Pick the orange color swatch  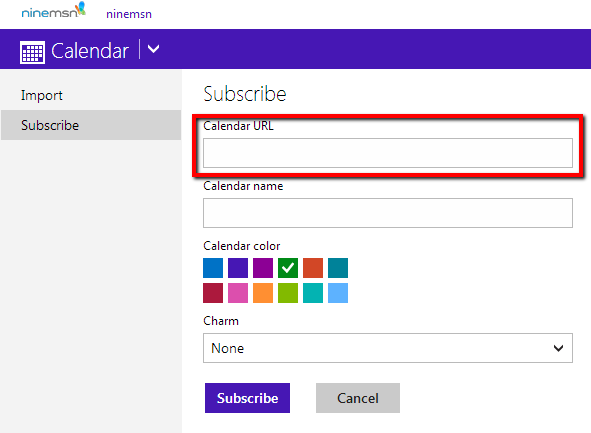(x=263, y=293)
